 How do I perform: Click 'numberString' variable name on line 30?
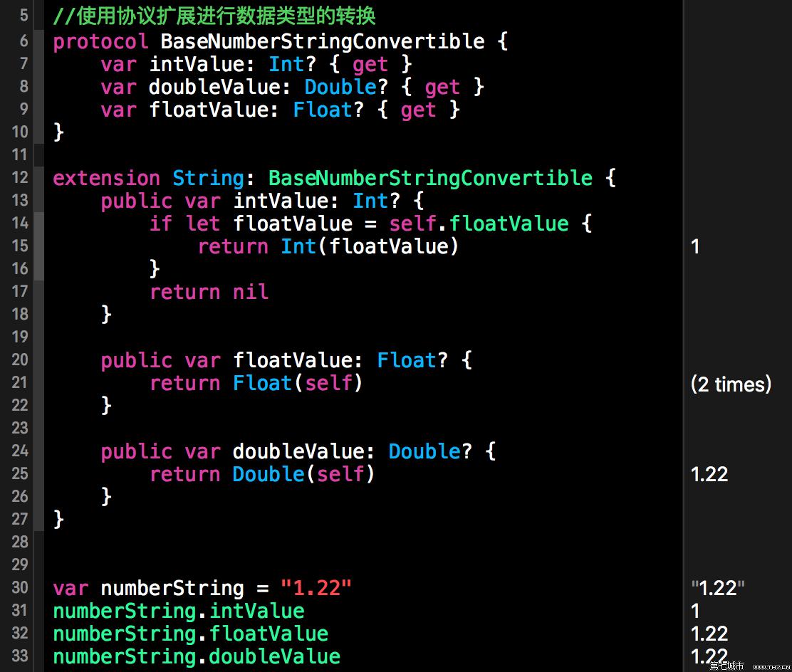click(x=173, y=588)
